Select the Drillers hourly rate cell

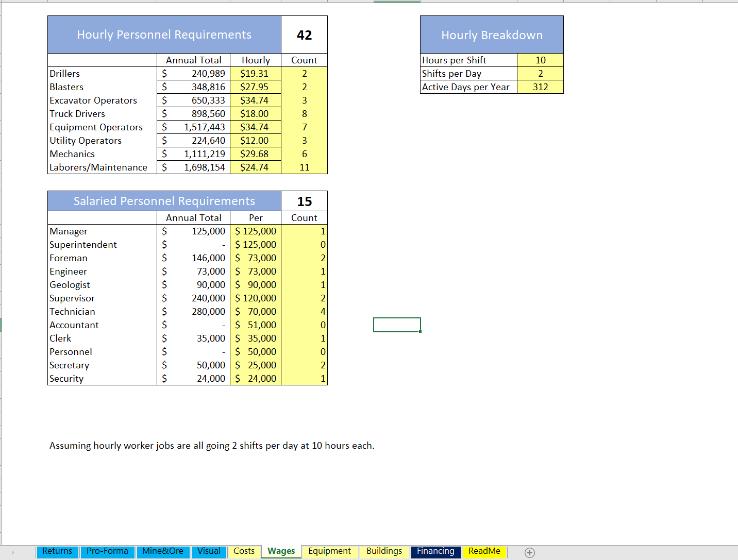tap(255, 74)
